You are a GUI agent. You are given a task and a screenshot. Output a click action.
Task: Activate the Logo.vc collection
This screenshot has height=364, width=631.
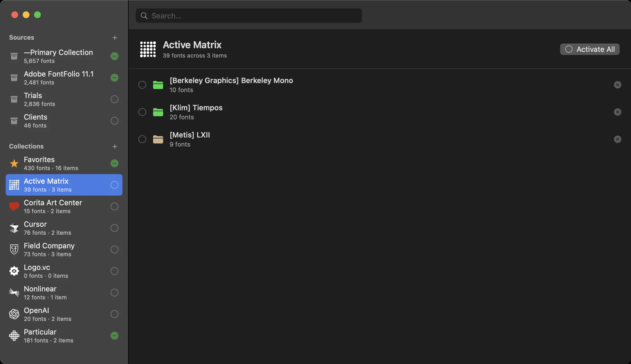[115, 271]
